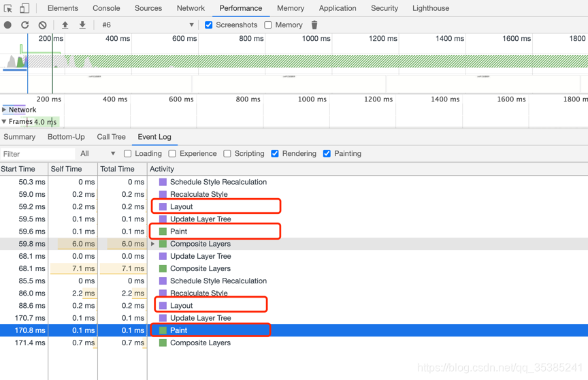The height and width of the screenshot is (380, 588).
Task: Select the Performance tab
Action: [x=241, y=8]
